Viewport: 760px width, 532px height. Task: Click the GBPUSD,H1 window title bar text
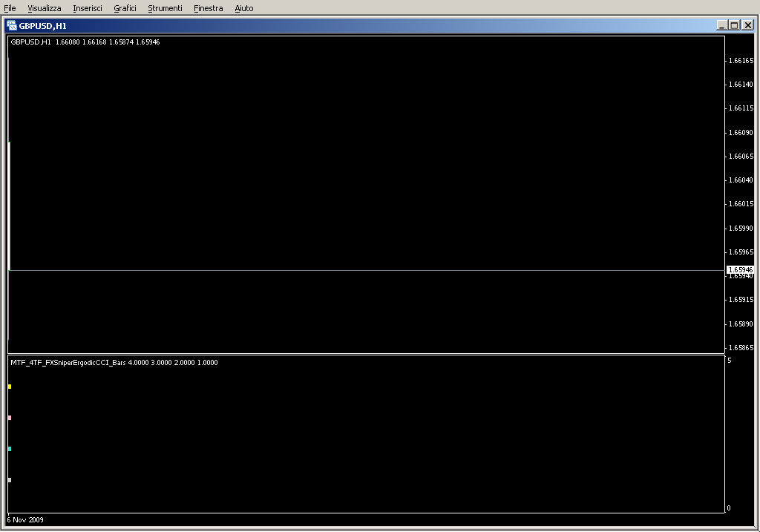pyautogui.click(x=42, y=26)
